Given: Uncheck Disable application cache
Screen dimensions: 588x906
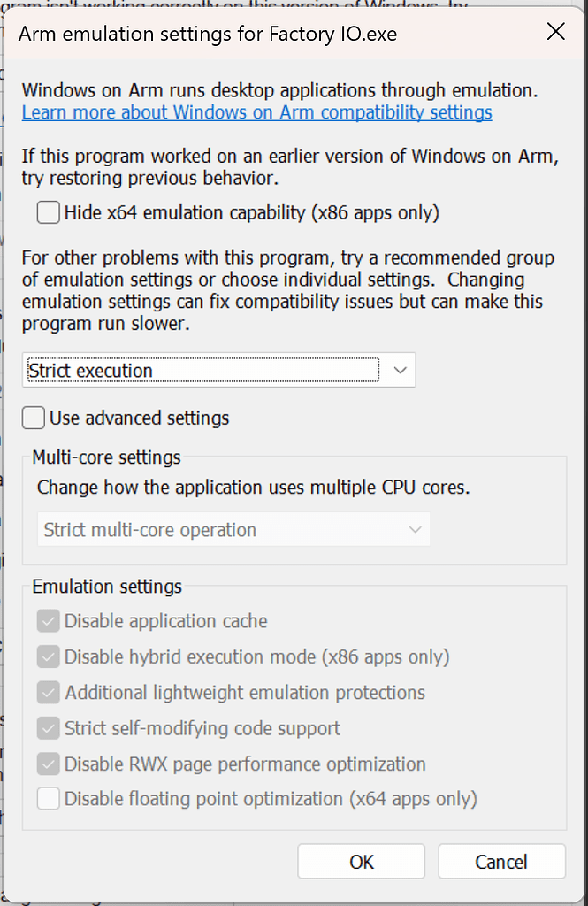Looking at the screenshot, I should pyautogui.click(x=50, y=621).
